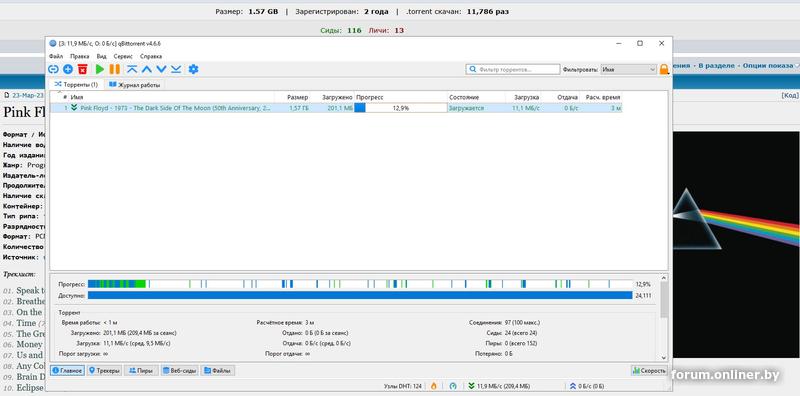Open the Правка menu
Image resolution: width=800 pixels, height=396 pixels.
coord(80,56)
